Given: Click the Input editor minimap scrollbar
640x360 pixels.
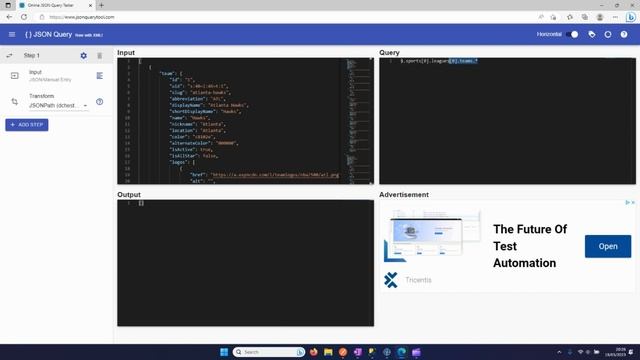Looking at the screenshot, I should pyautogui.click(x=358, y=121).
